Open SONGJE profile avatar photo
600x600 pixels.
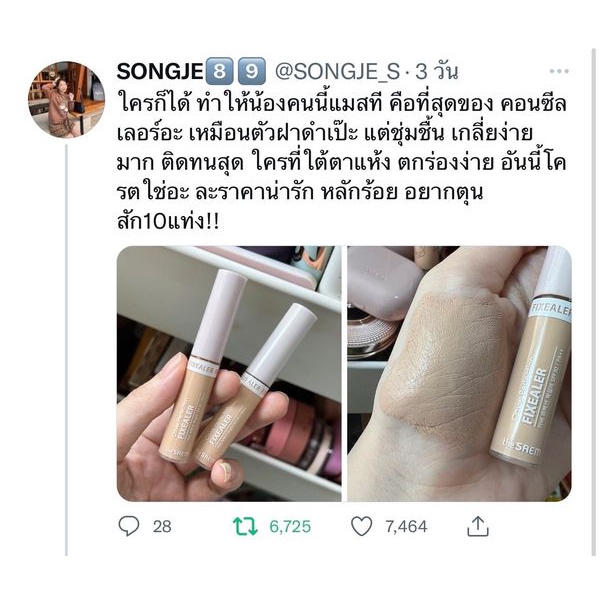coord(66,99)
